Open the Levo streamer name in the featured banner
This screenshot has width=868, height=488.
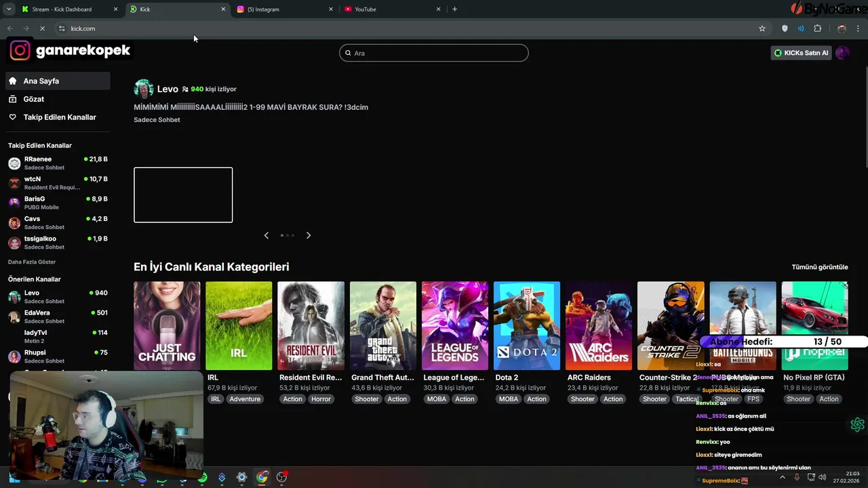click(167, 89)
